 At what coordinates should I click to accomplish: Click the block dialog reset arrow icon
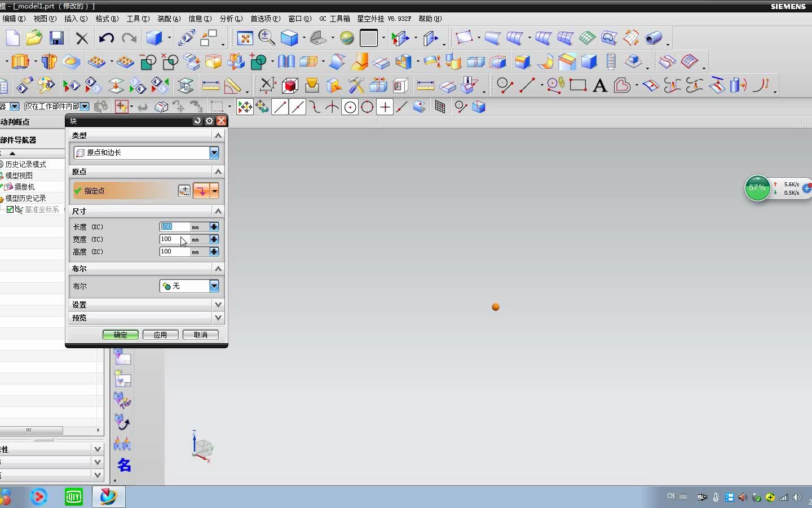click(x=197, y=121)
